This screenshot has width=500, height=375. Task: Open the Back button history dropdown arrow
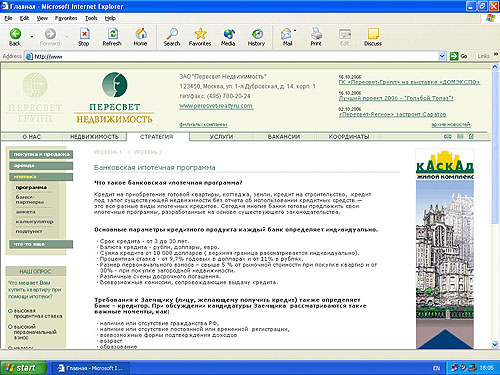tap(32, 37)
